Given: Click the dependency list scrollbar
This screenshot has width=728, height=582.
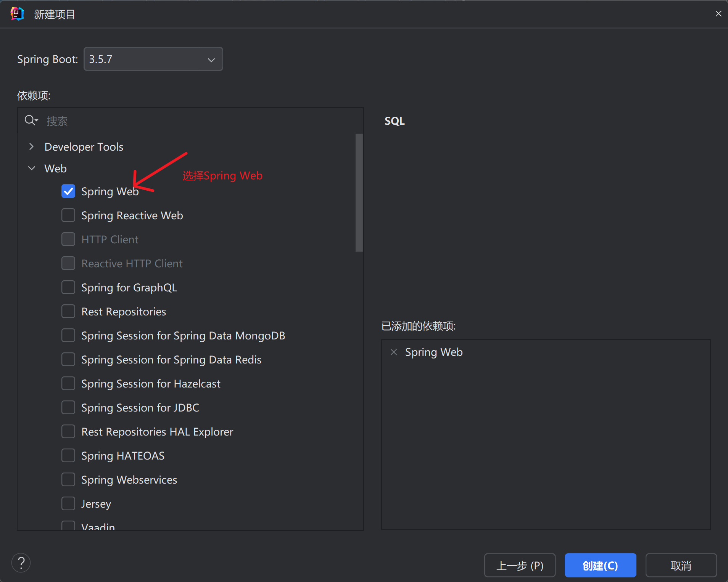Looking at the screenshot, I should pyautogui.click(x=359, y=193).
